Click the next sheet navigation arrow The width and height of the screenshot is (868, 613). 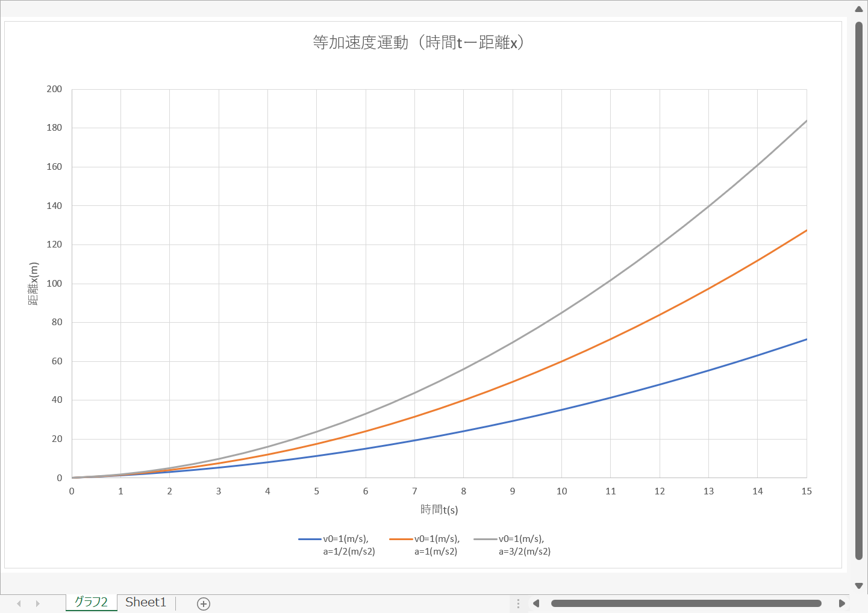pyautogui.click(x=38, y=603)
